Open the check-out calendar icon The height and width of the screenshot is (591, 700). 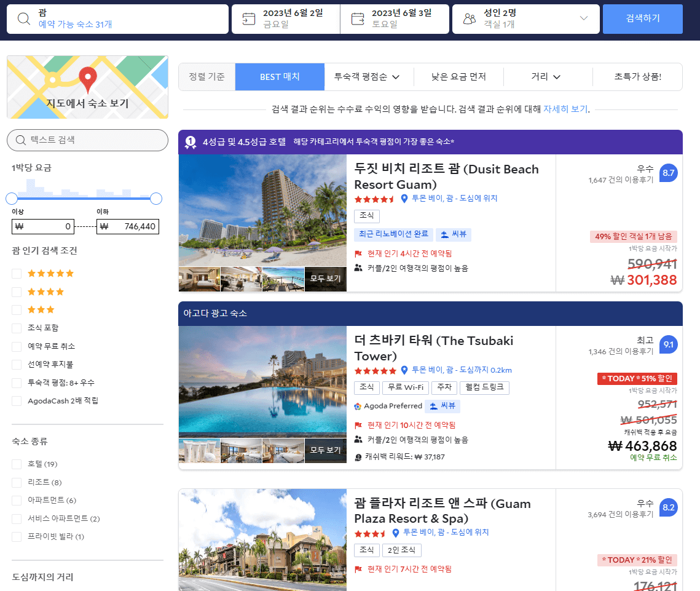pos(358,19)
